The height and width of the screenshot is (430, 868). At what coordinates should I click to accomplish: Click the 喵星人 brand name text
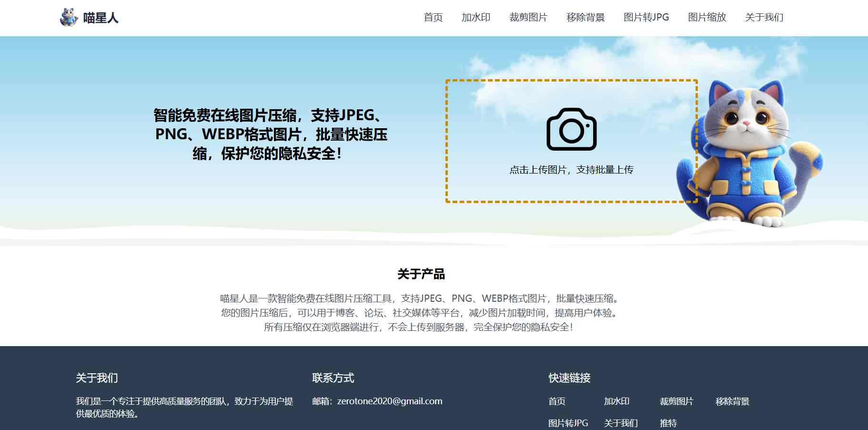[101, 18]
